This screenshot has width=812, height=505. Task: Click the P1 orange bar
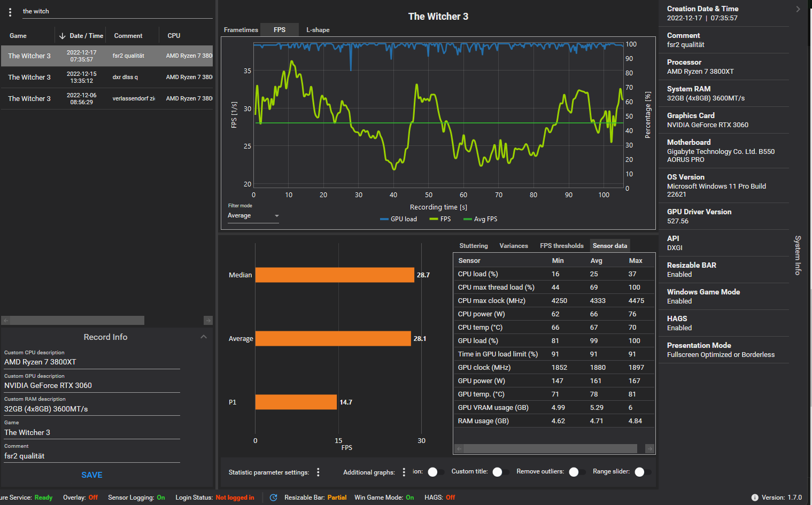(x=296, y=402)
